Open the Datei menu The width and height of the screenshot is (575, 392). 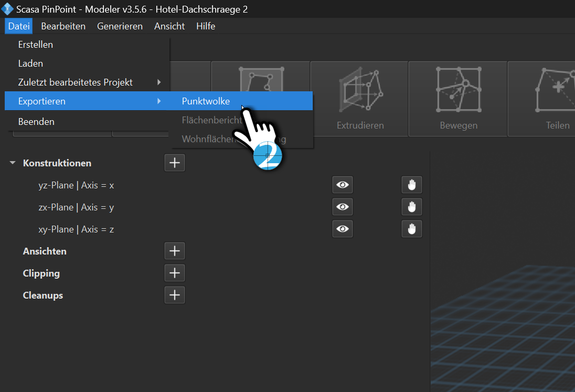19,26
